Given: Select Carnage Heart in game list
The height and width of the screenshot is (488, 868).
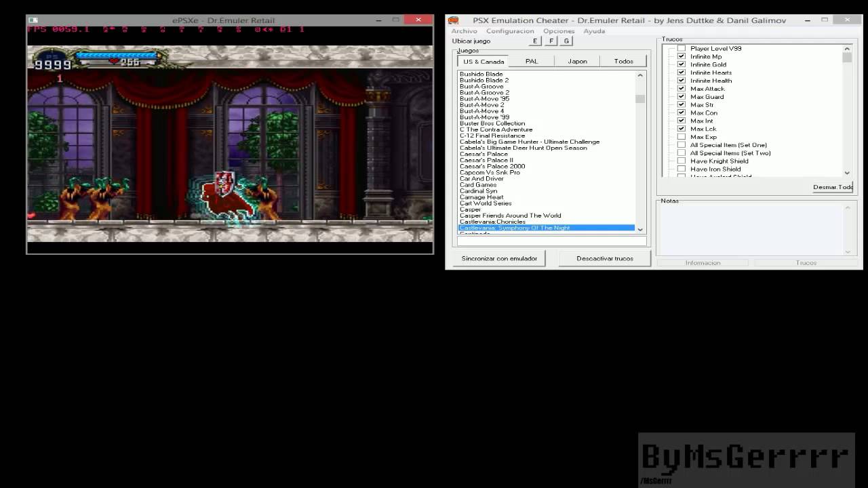Looking at the screenshot, I should [x=481, y=197].
